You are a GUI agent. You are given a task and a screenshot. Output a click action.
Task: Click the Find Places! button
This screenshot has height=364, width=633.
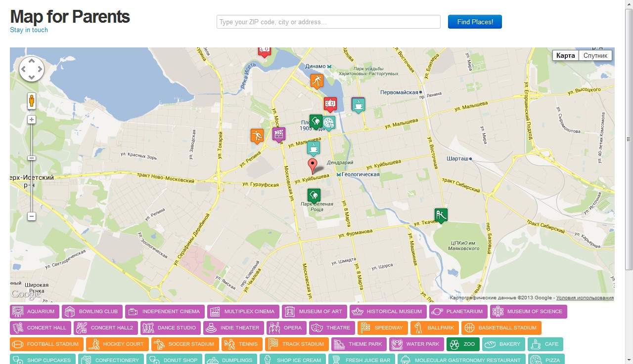click(475, 22)
